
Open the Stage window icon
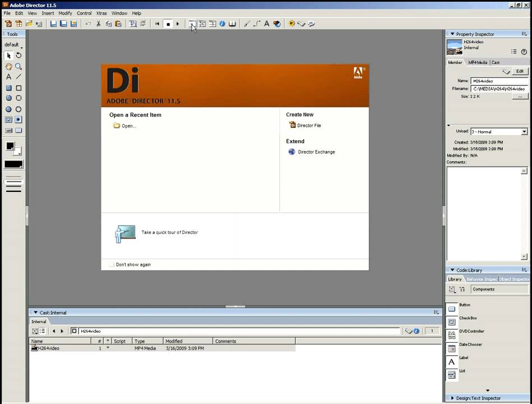coord(192,24)
